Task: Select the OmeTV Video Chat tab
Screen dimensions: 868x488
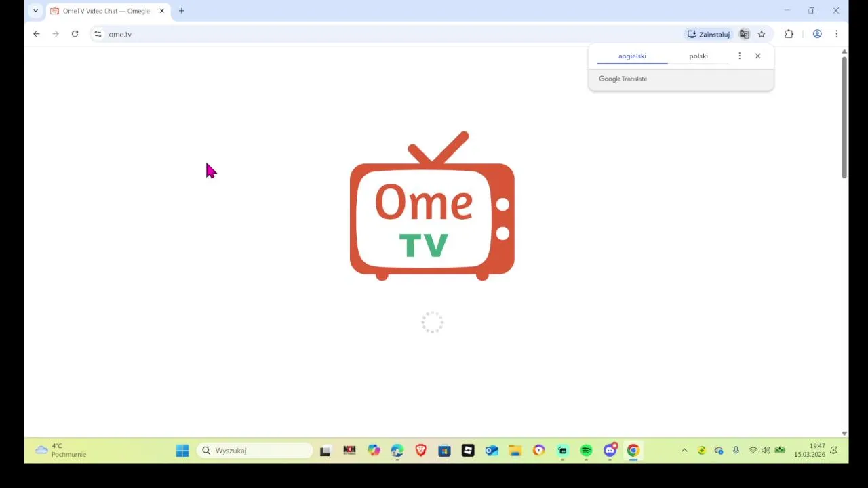Action: coord(107,11)
